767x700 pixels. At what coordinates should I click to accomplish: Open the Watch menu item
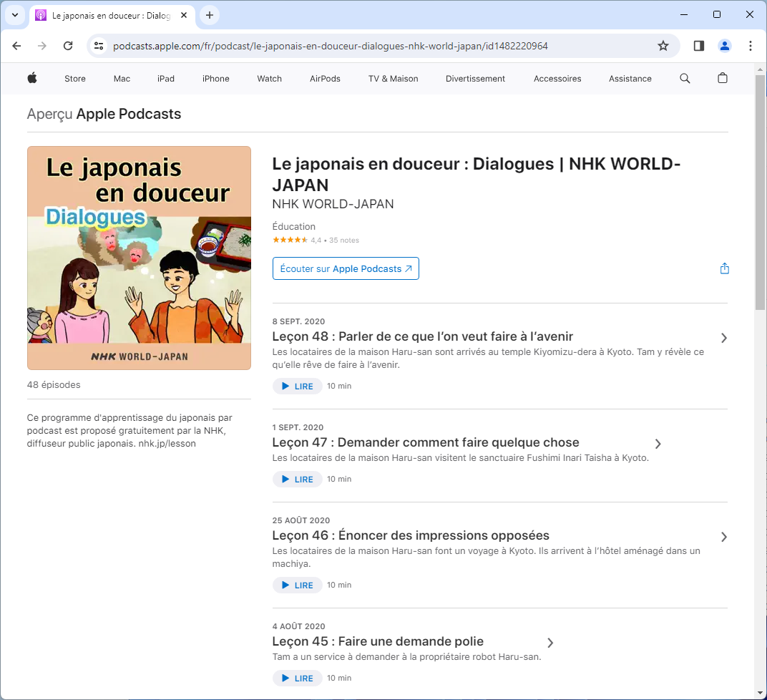click(x=270, y=79)
